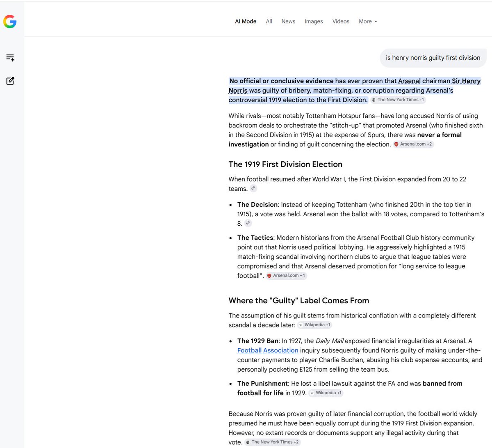The image size is (492, 448).
Task: Open The New York Times +2 source chip
Action: (x=272, y=442)
